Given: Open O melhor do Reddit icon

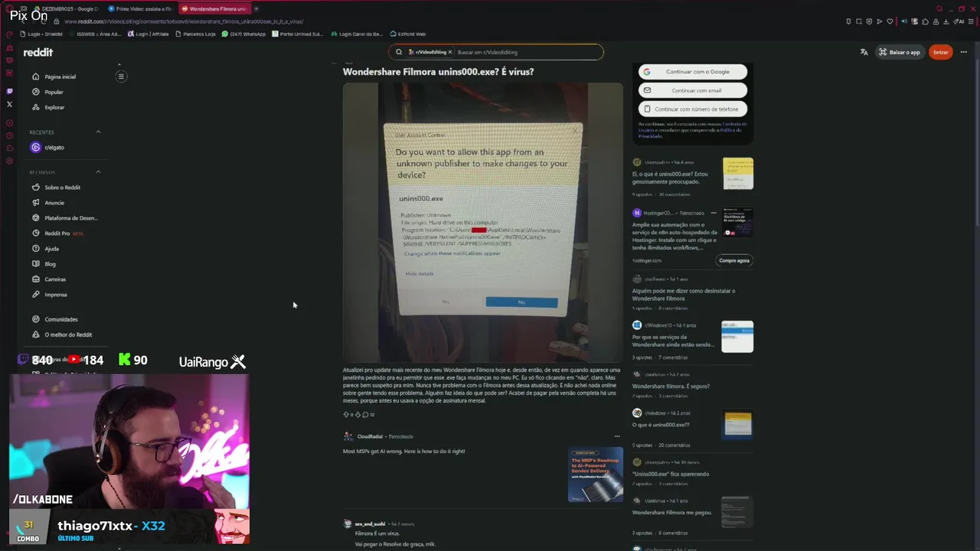Looking at the screenshot, I should (x=36, y=334).
